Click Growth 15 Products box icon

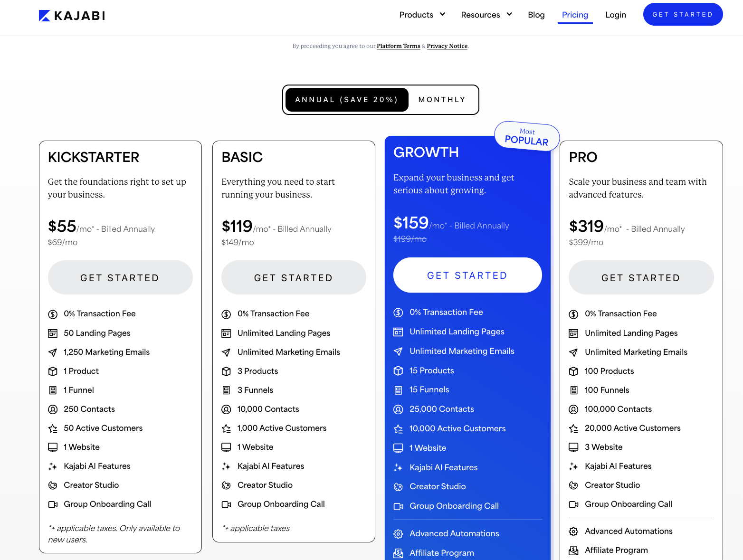click(x=398, y=371)
